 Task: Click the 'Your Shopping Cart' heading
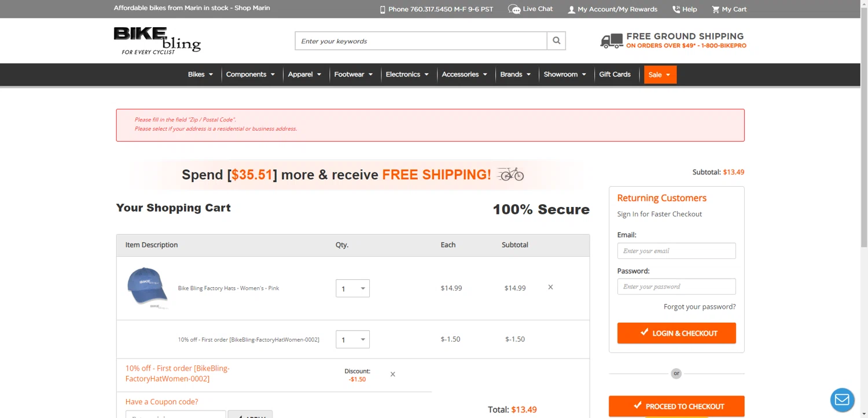[x=174, y=208]
